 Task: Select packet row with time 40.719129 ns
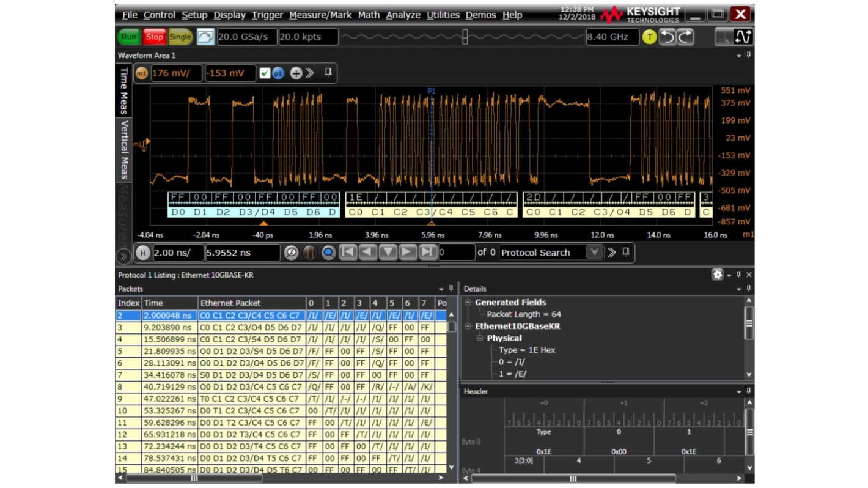coord(281,387)
